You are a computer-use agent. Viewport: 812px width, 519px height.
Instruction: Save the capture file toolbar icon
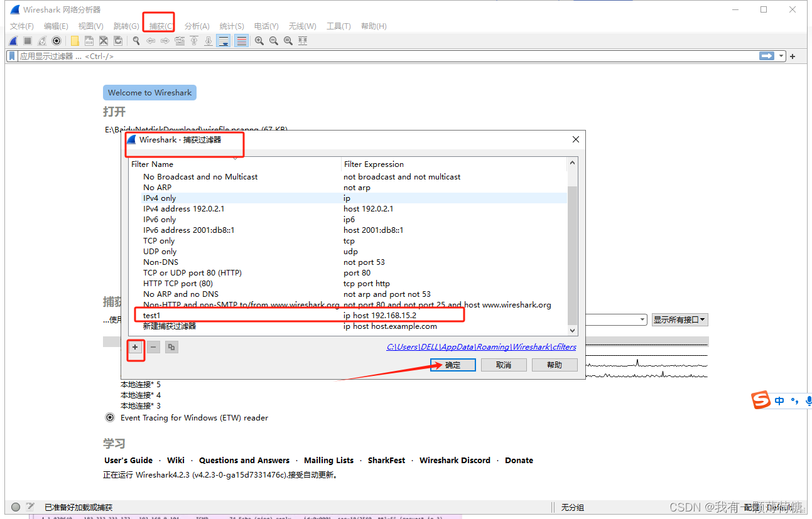89,41
